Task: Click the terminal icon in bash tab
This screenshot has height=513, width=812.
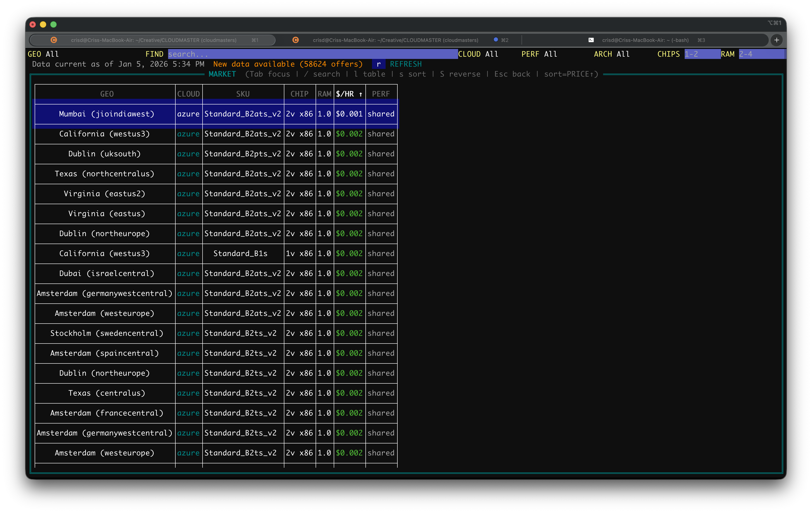Action: [591, 40]
